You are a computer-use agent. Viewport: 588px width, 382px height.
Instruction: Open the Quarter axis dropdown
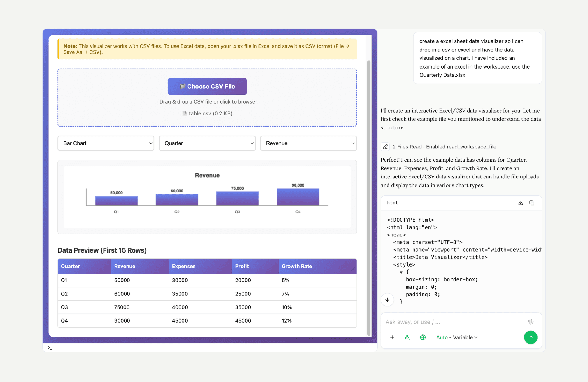pyautogui.click(x=207, y=143)
